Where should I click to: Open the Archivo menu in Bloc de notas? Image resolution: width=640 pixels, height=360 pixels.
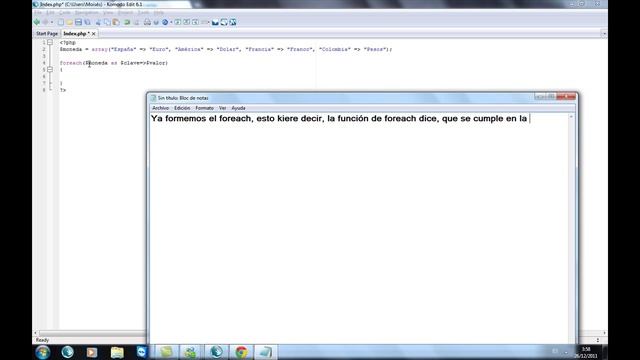click(160, 108)
